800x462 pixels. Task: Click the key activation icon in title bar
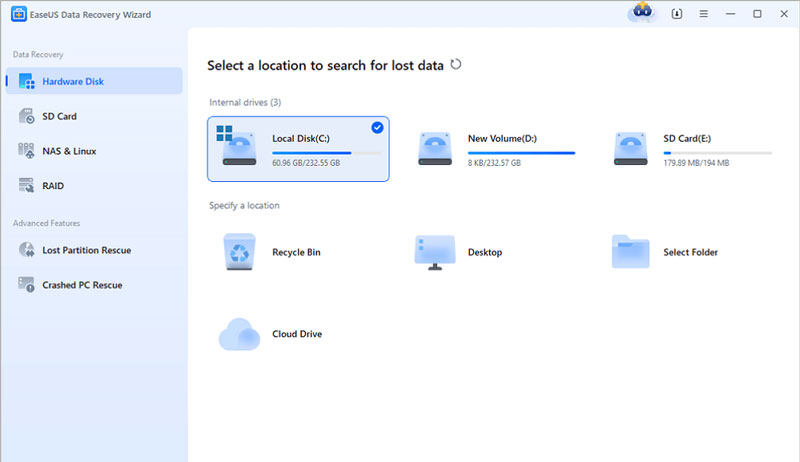point(676,14)
